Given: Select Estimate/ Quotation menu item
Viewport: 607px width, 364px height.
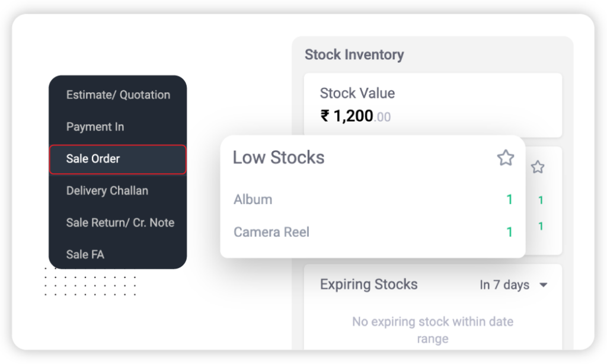Looking at the screenshot, I should click(118, 95).
